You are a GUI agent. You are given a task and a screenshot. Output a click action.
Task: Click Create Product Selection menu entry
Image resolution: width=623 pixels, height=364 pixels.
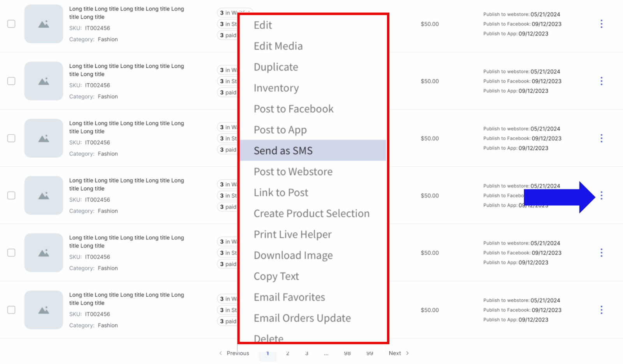pyautogui.click(x=311, y=214)
